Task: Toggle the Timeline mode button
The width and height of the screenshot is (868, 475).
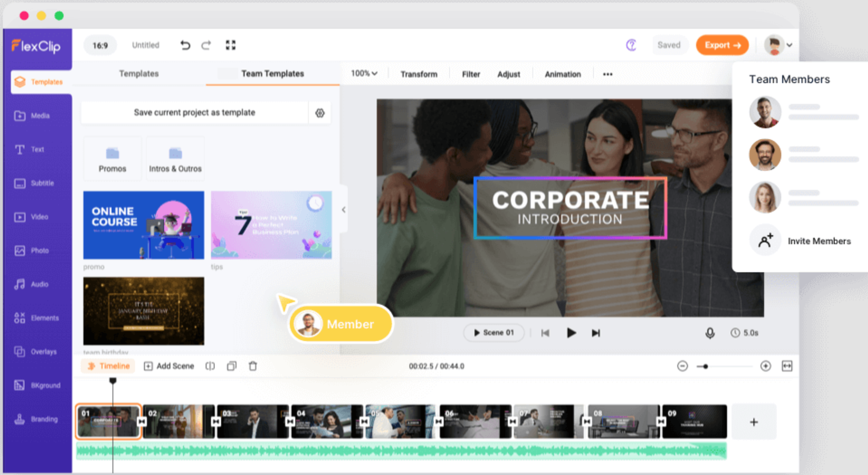Action: point(108,366)
